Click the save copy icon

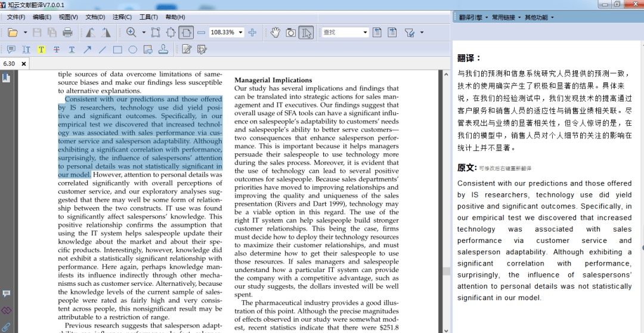click(52, 32)
